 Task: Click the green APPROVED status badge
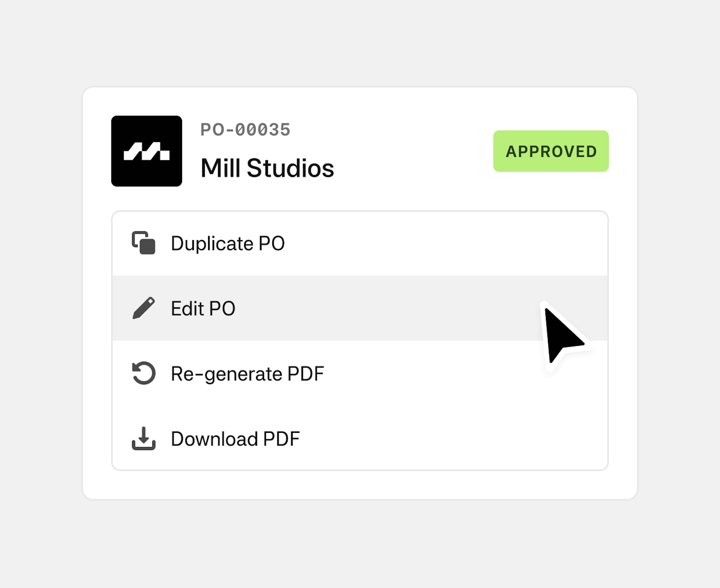[x=550, y=151]
